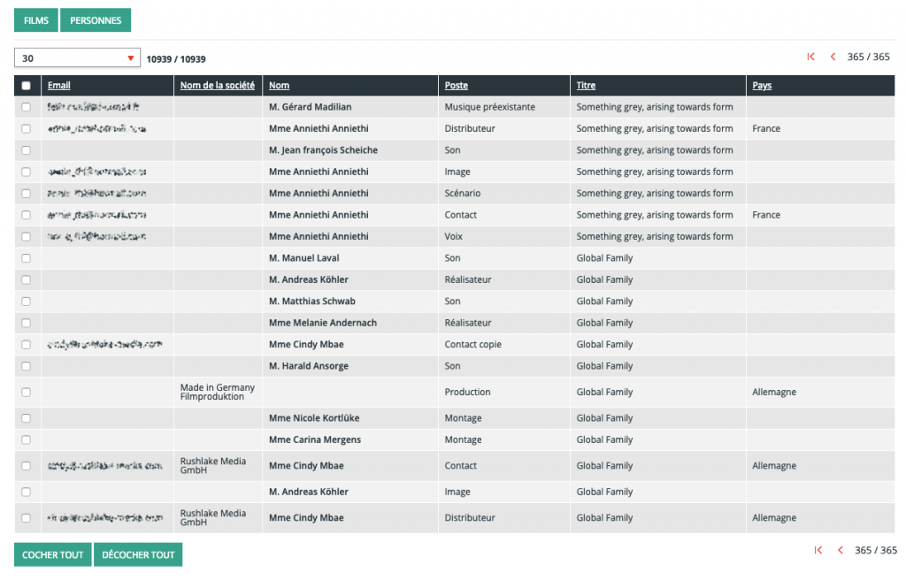This screenshot has width=906, height=588.
Task: Tick the checkbox for M. Manuel Laval
Action: (x=26, y=258)
